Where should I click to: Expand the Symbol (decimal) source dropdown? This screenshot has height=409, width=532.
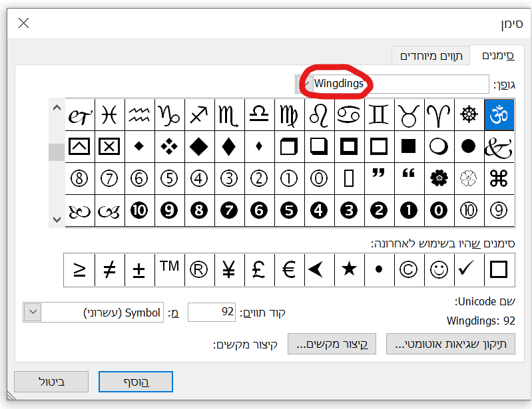33,312
